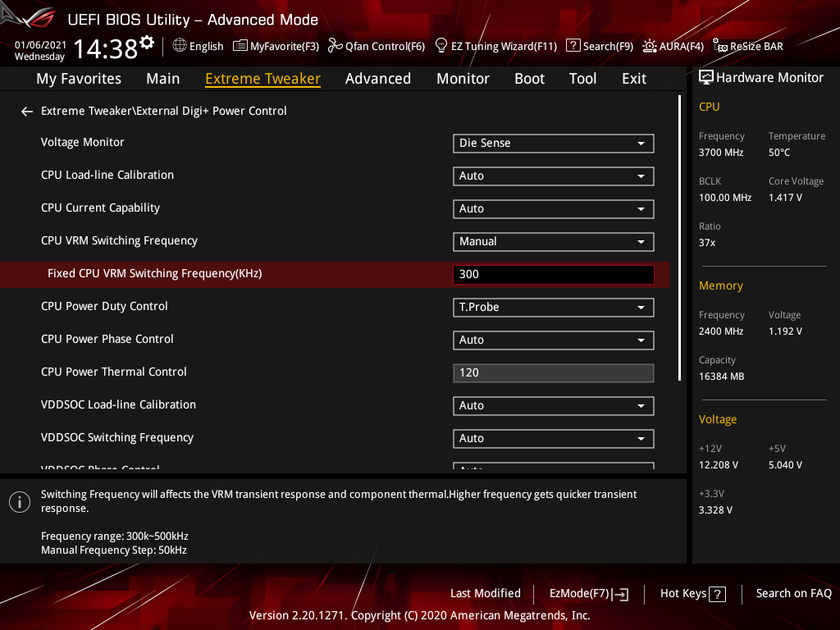Select CPU Power Thermal Control label
This screenshot has height=630, width=840.
pyautogui.click(x=113, y=372)
